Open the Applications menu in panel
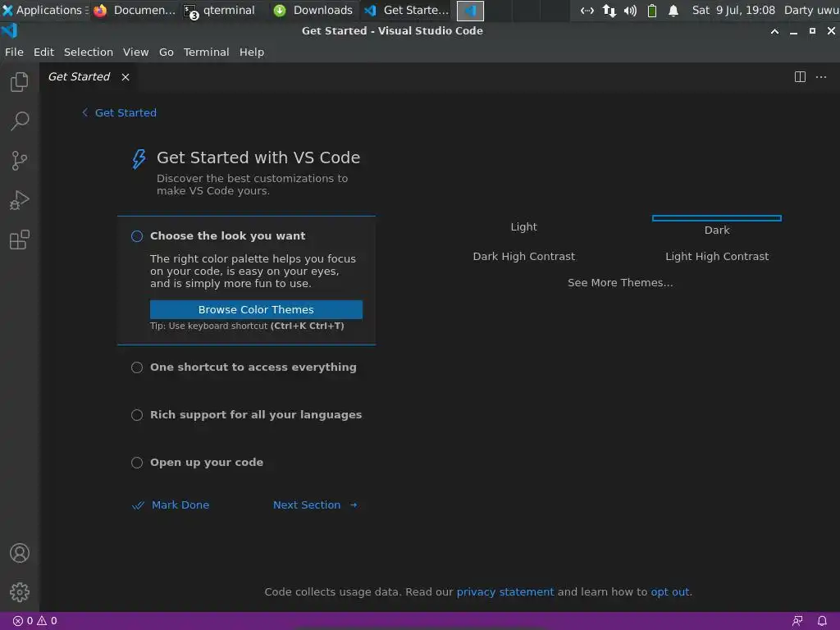This screenshot has width=840, height=630. (x=45, y=10)
